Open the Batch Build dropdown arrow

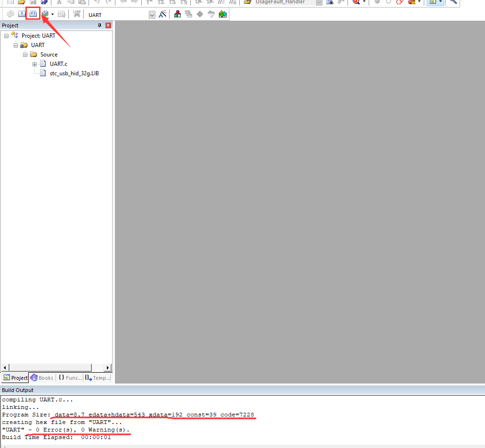(52, 14)
